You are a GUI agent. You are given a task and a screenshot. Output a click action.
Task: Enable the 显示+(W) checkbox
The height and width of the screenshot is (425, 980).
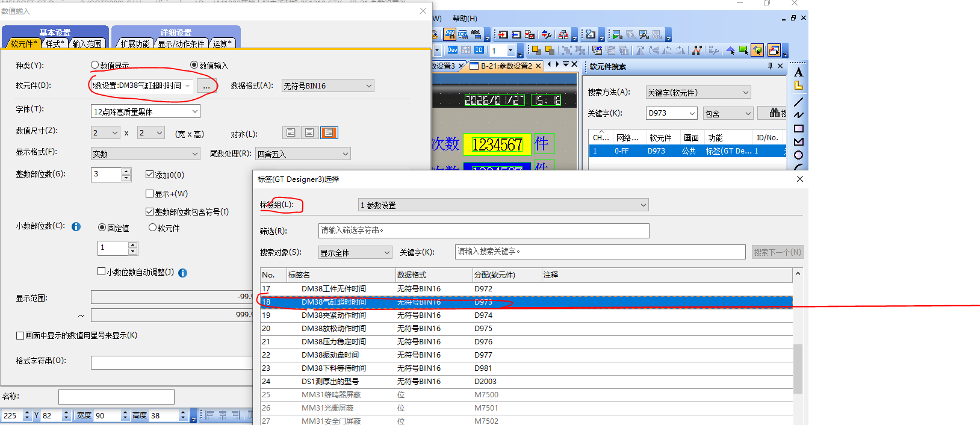point(150,194)
